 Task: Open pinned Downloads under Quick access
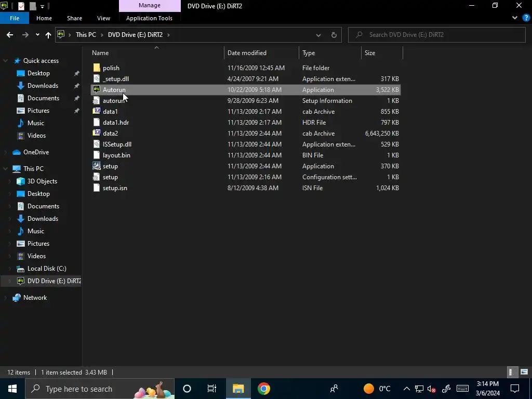point(43,86)
